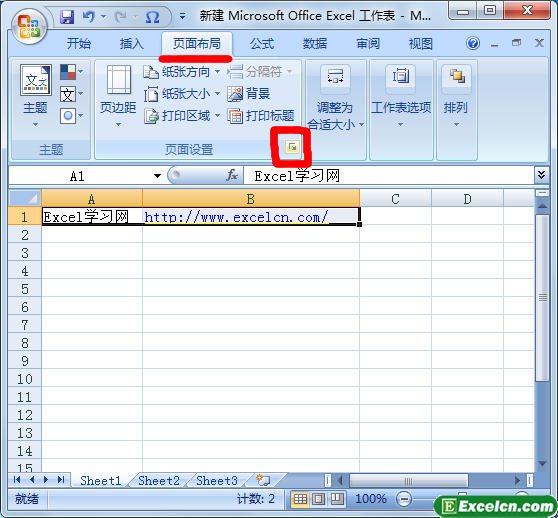The height and width of the screenshot is (518, 558).
Task: Switch to the Sheet1 tab
Action: pyautogui.click(x=101, y=481)
